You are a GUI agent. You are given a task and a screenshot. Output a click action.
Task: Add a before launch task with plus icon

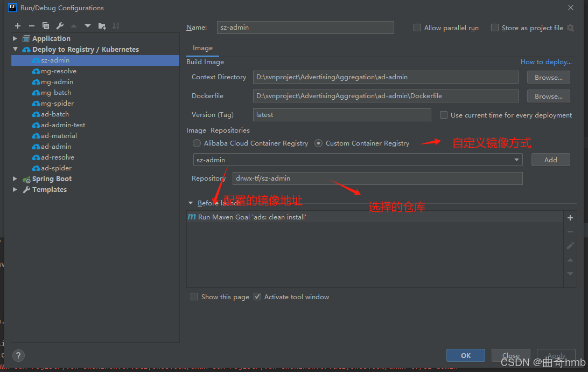pos(570,218)
